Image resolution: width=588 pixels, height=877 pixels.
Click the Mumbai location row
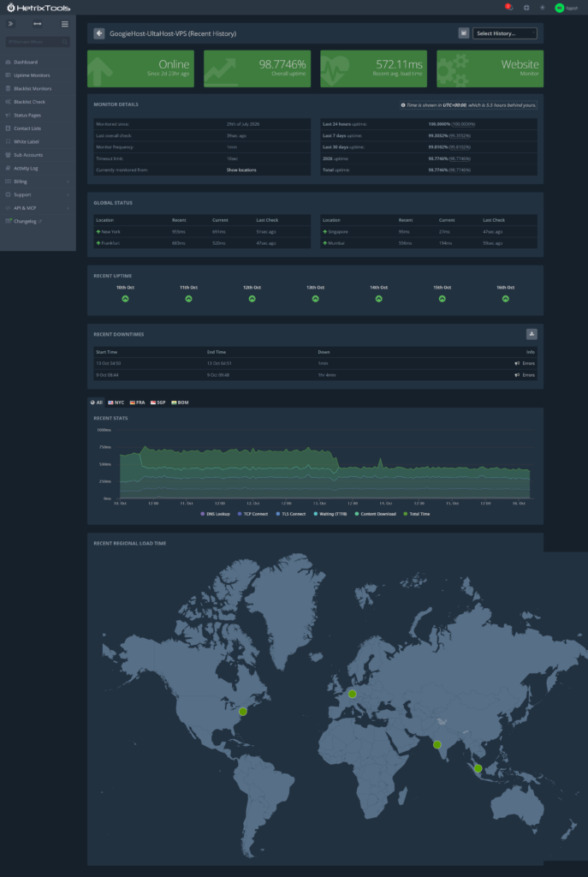[429, 243]
